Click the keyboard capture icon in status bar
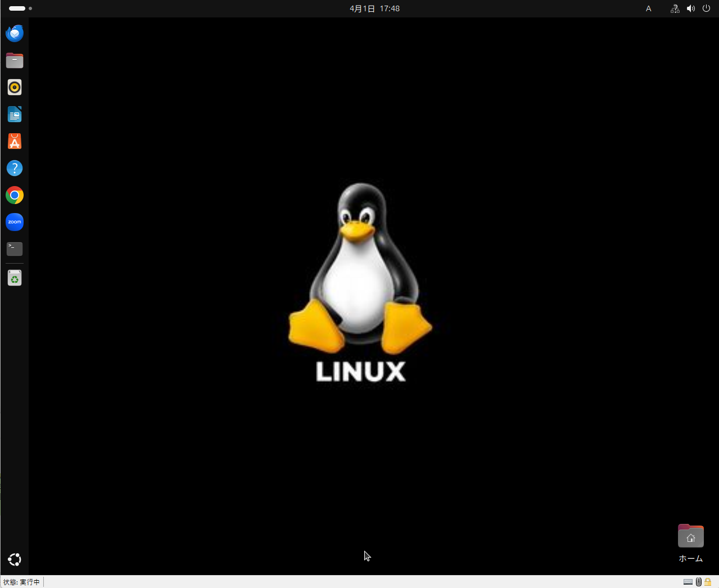 [688, 582]
